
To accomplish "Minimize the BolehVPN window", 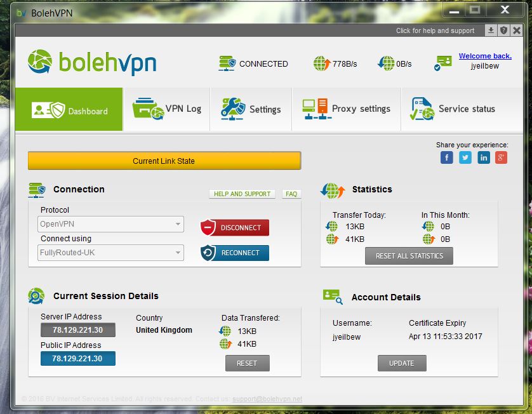I will point(454,10).
